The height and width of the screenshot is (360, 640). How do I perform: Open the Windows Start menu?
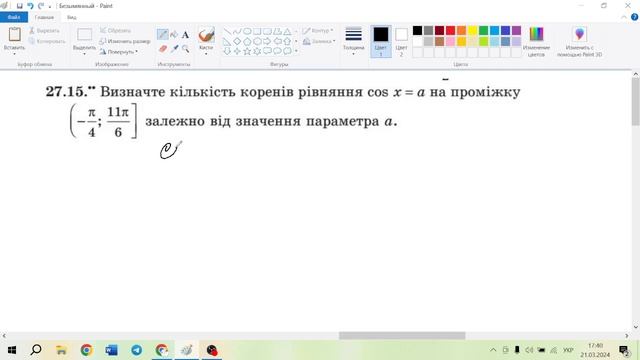11,350
